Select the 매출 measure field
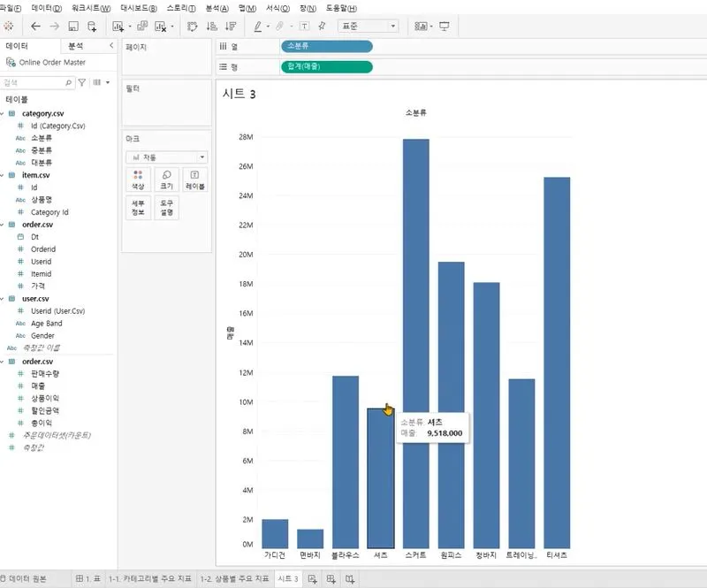The image size is (707, 588). [x=38, y=386]
